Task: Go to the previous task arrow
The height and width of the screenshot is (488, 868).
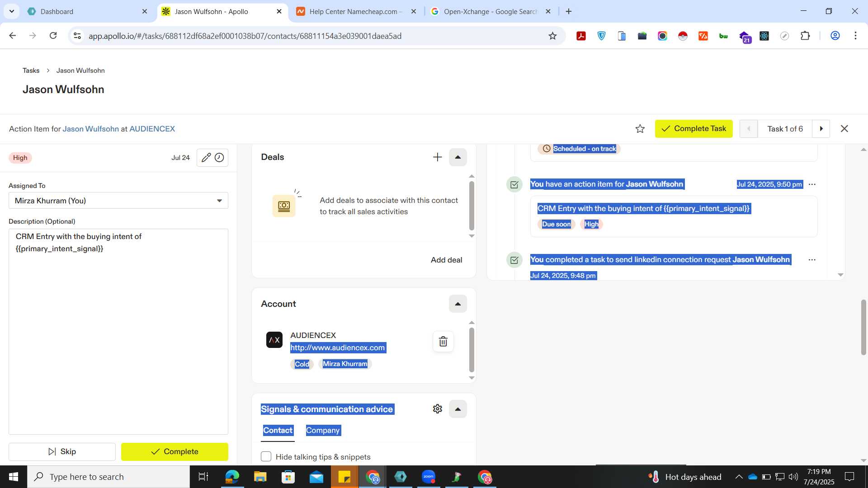Action: tap(748, 129)
